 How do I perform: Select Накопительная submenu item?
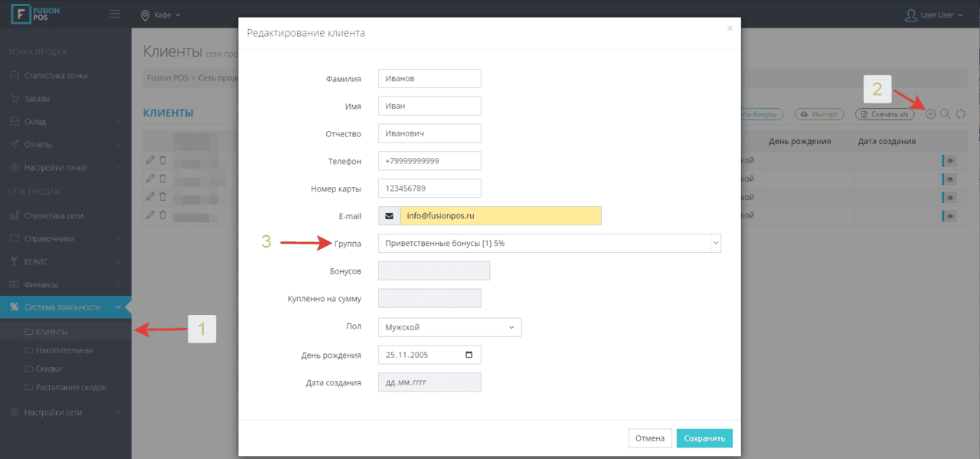(x=64, y=350)
